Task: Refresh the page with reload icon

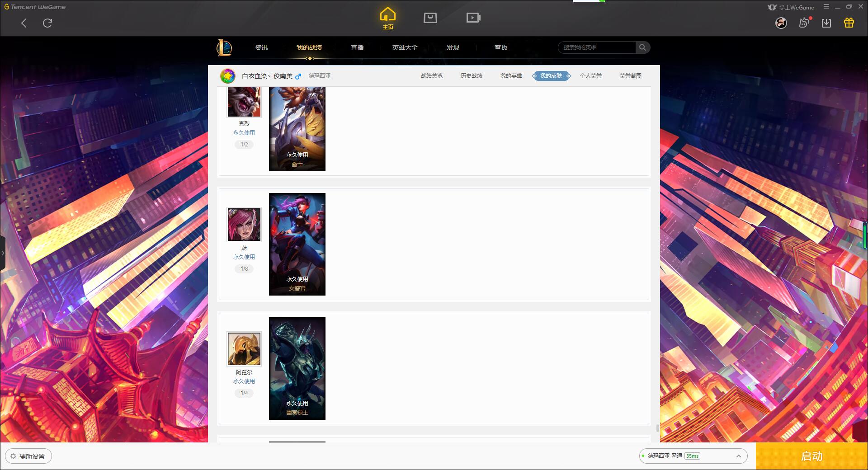Action: pos(47,23)
